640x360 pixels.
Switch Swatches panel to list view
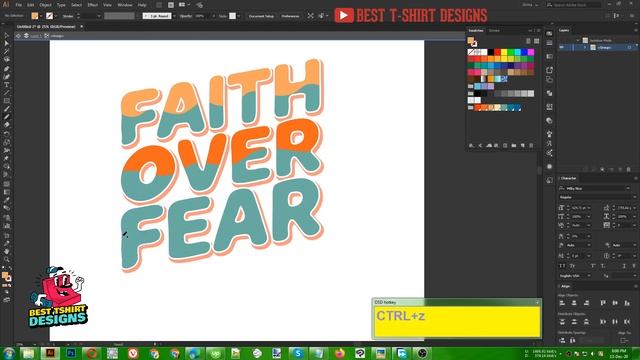click(528, 41)
